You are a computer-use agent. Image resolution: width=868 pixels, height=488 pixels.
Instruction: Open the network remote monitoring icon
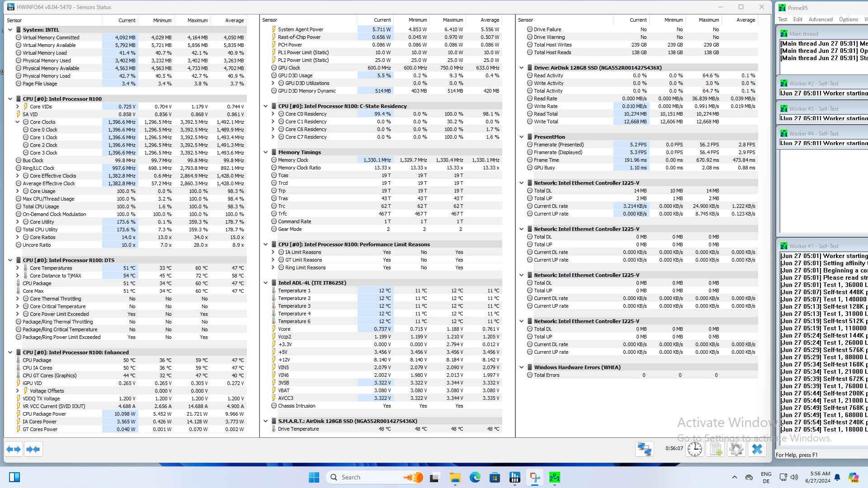coord(644,449)
